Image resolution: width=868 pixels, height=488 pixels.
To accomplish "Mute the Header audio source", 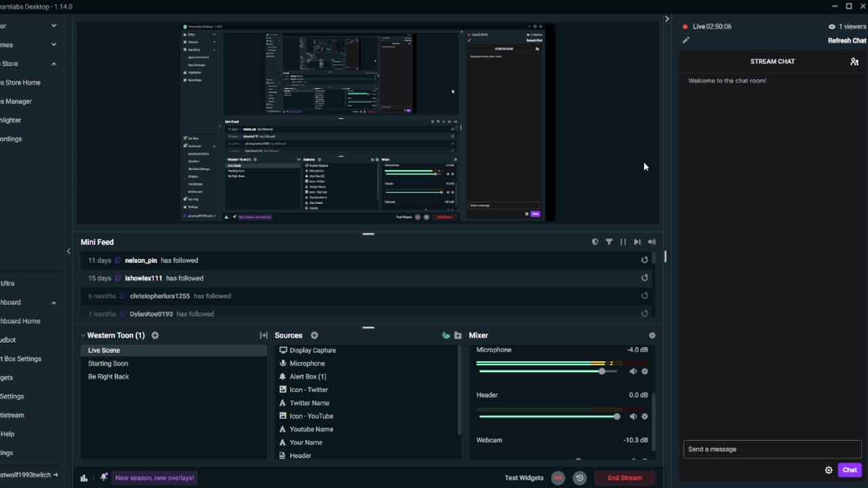I will 633,416.
